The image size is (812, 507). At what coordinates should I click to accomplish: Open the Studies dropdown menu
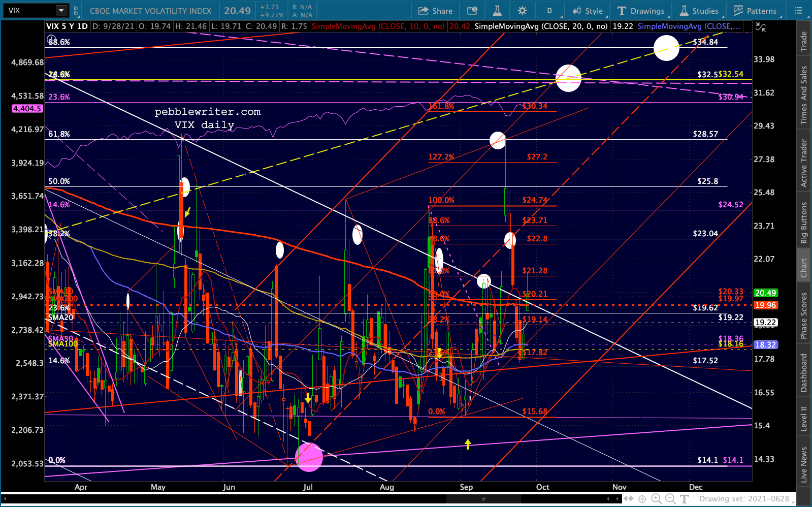(699, 11)
